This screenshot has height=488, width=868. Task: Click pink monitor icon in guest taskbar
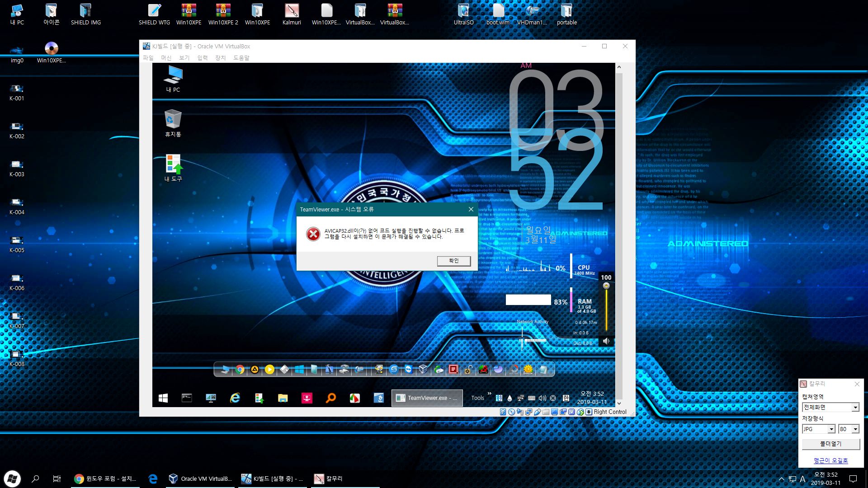(307, 398)
